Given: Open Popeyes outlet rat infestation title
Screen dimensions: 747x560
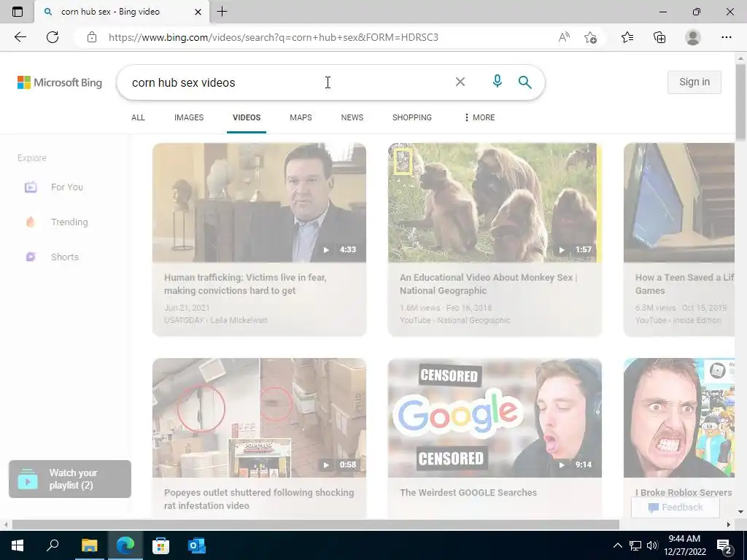Looking at the screenshot, I should [x=259, y=499].
